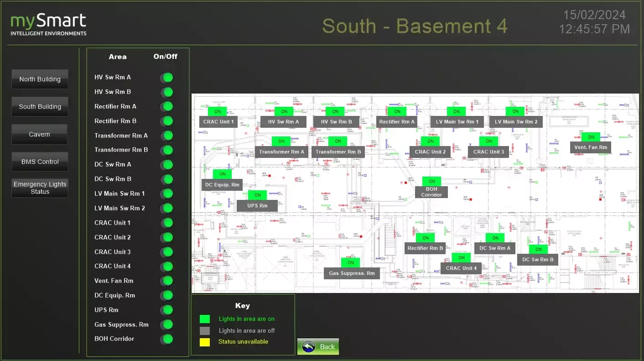Toggle the Rectifier Rm B lights switch
This screenshot has width=644, height=361.
pos(167,121)
